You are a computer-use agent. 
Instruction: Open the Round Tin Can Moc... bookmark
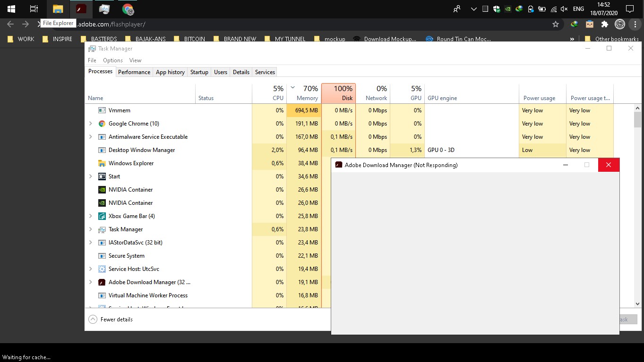pos(458,39)
